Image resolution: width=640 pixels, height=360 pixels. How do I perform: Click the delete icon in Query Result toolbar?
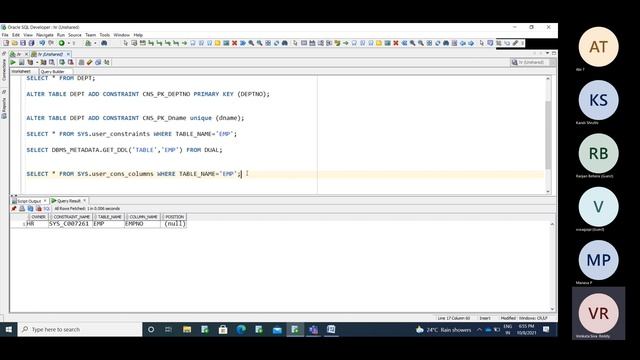click(38, 209)
